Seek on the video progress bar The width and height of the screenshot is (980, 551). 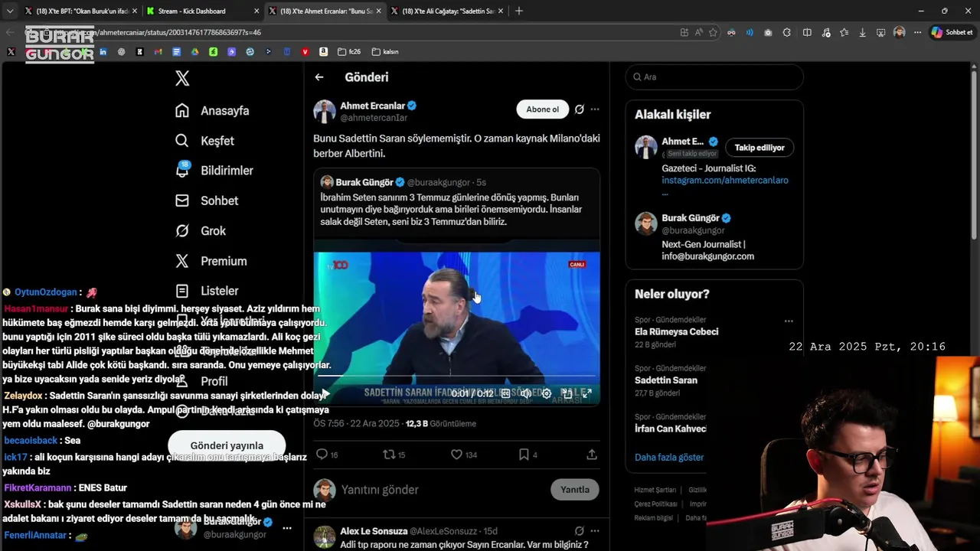pyautogui.click(x=456, y=376)
